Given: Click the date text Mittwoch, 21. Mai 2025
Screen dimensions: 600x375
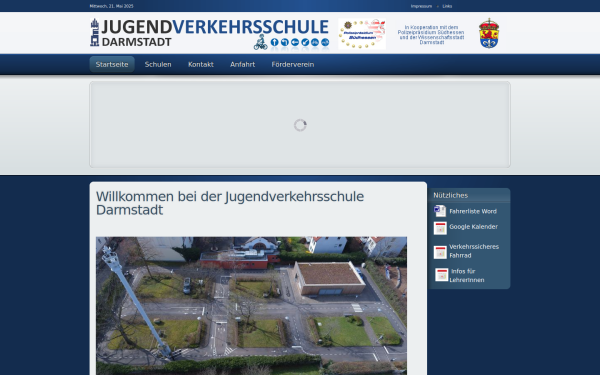Looking at the screenshot, I should (x=111, y=6).
